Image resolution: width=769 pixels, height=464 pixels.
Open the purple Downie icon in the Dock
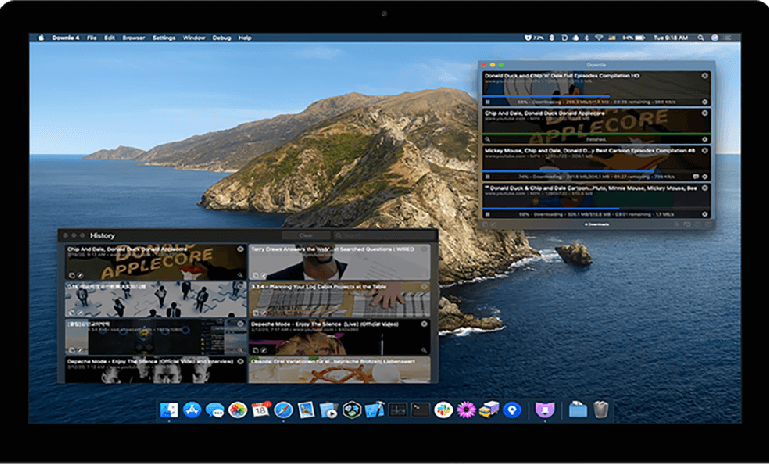[544, 410]
